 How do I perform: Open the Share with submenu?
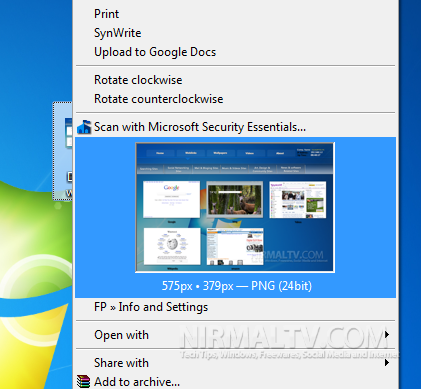235,363
